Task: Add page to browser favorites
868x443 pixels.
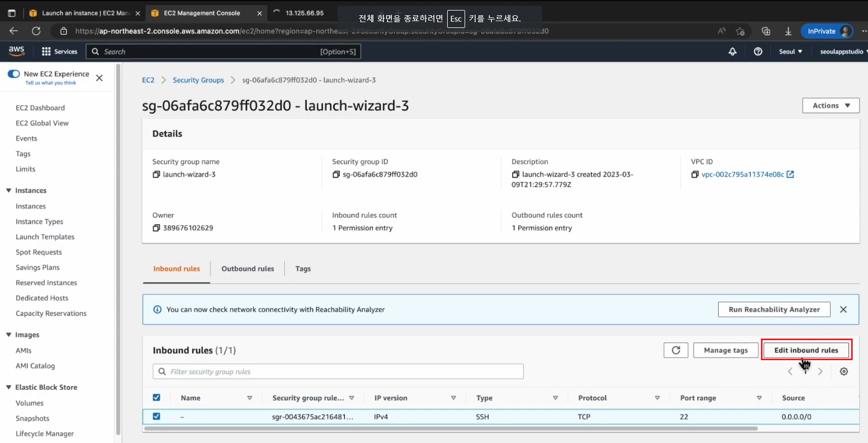Action: (740, 31)
